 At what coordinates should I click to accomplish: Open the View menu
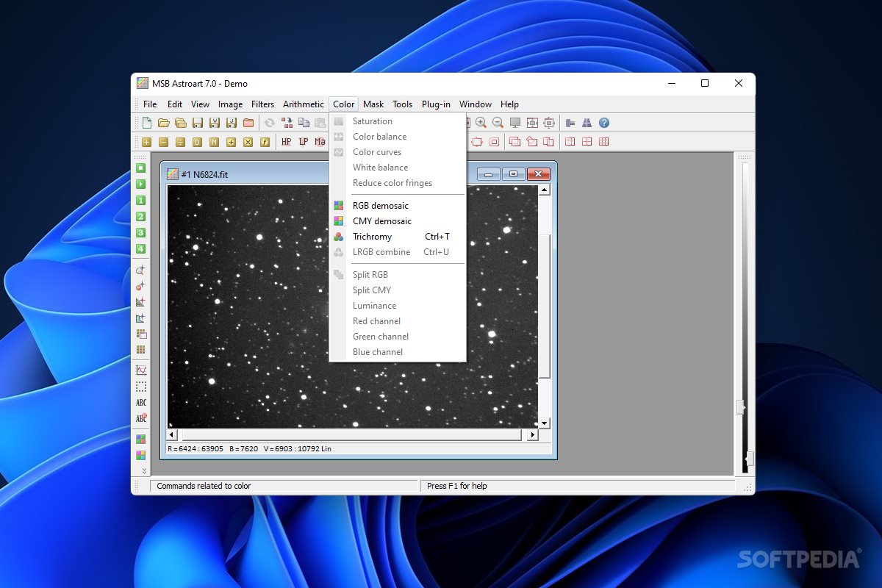[x=200, y=104]
